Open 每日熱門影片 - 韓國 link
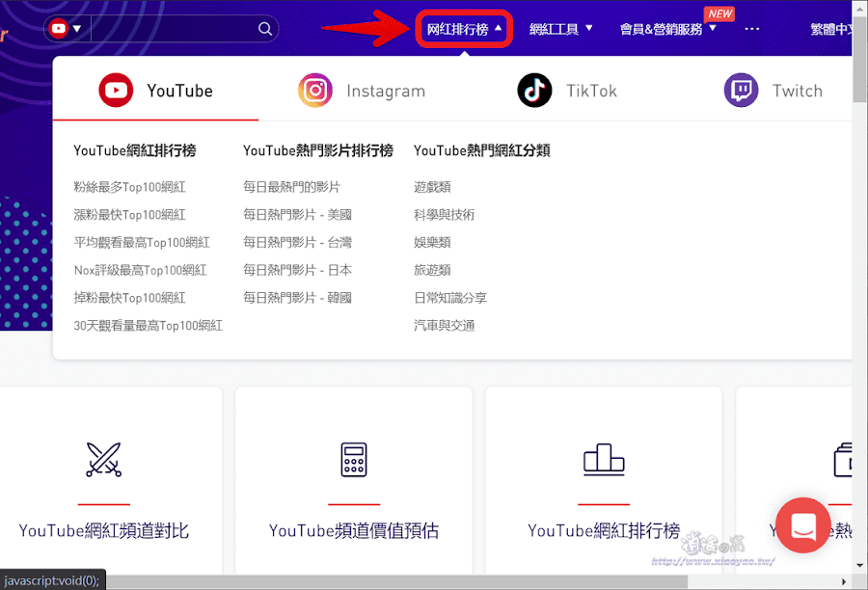This screenshot has height=590, width=868. tap(297, 298)
